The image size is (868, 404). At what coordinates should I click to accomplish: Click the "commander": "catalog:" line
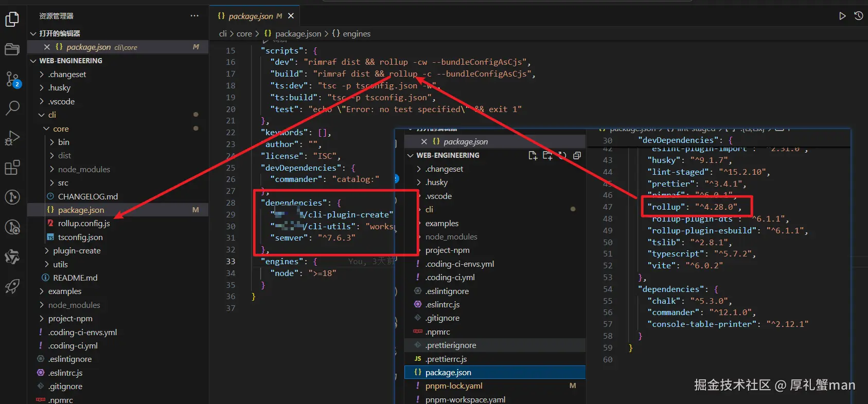(325, 179)
